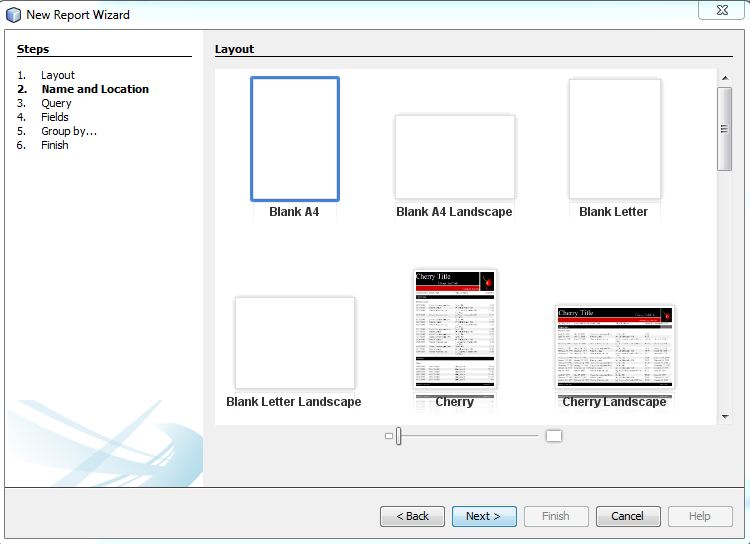Viewport: 750px width, 544px height.
Task: Click the 'Blank Letter Landscape' label text
Action: click(x=294, y=401)
